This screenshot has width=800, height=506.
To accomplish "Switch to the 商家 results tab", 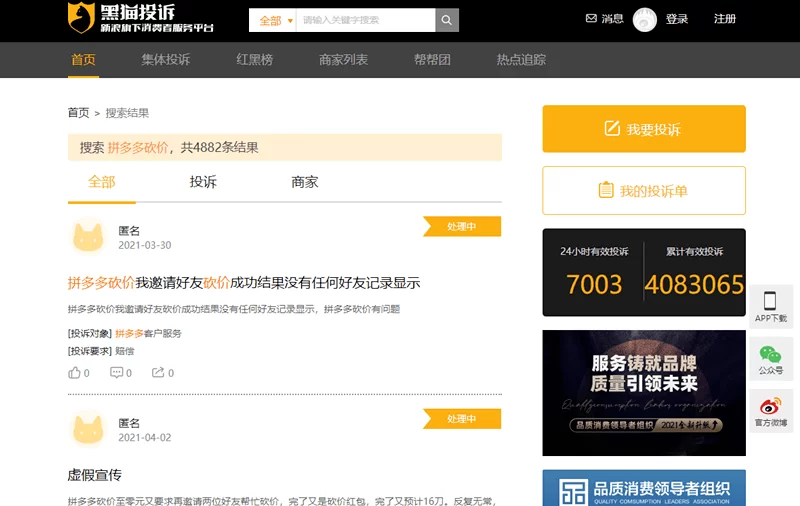I will pos(305,182).
